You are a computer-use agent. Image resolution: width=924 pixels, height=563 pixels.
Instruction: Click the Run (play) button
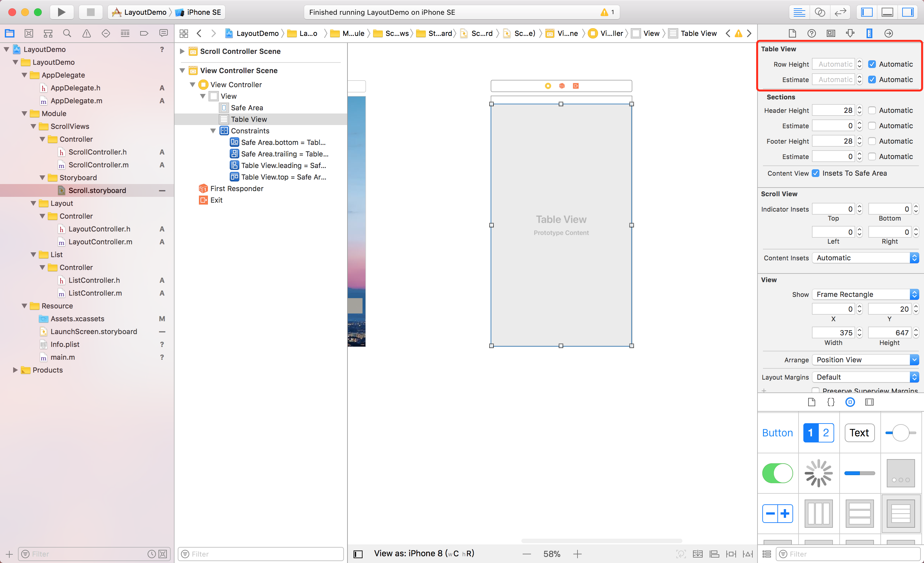pos(61,12)
